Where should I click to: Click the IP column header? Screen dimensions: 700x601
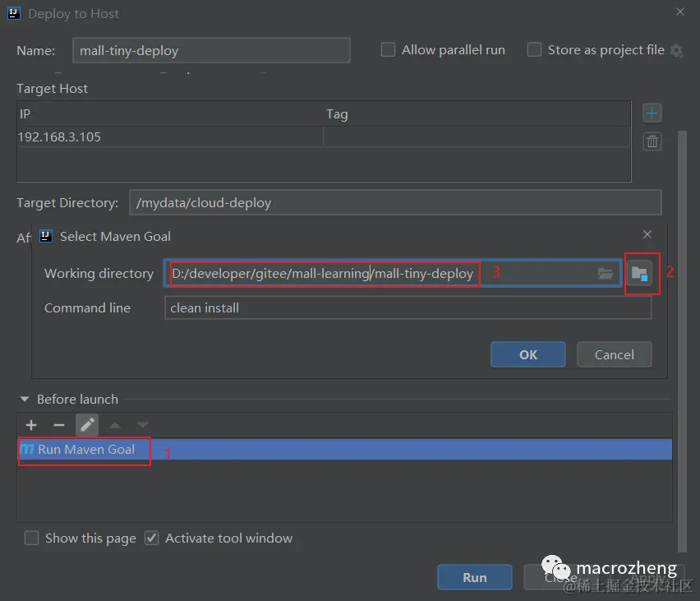[x=170, y=114]
